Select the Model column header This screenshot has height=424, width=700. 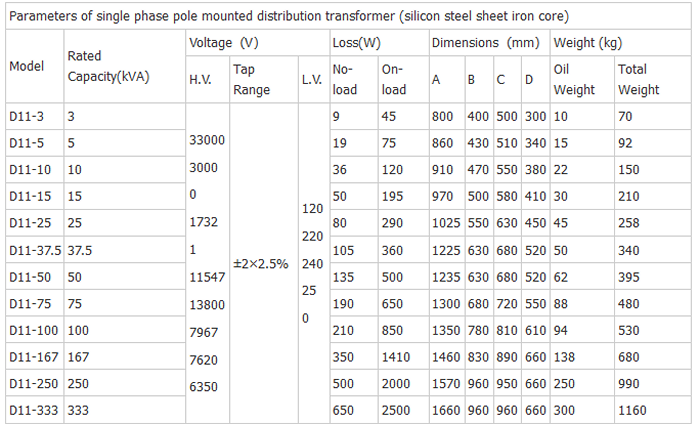pos(26,66)
